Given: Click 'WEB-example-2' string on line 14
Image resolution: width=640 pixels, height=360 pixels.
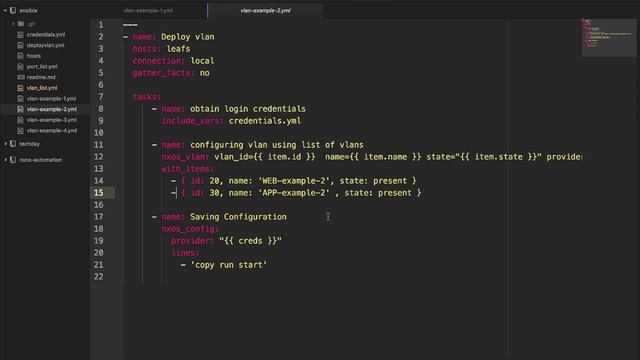Looking at the screenshot, I should tap(294, 181).
